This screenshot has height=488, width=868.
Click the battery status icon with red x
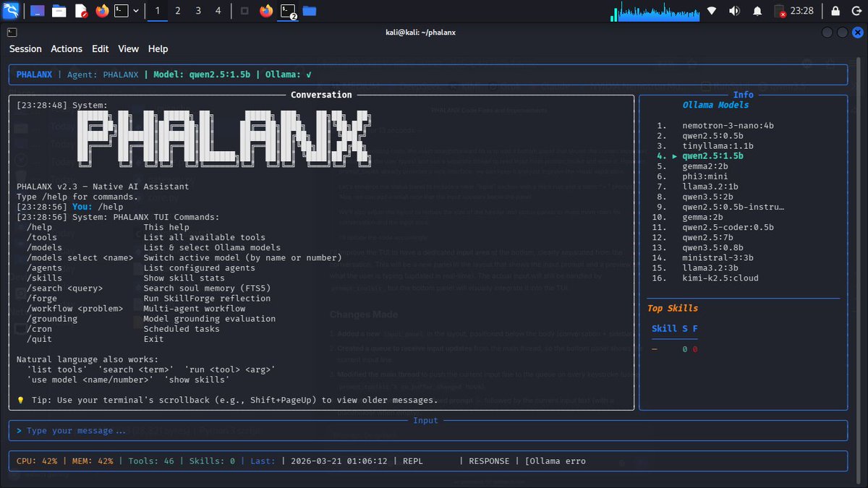(x=779, y=11)
